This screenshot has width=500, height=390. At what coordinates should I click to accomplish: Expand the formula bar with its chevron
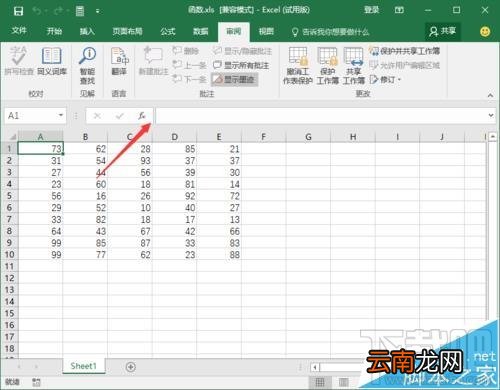pyautogui.click(x=491, y=115)
